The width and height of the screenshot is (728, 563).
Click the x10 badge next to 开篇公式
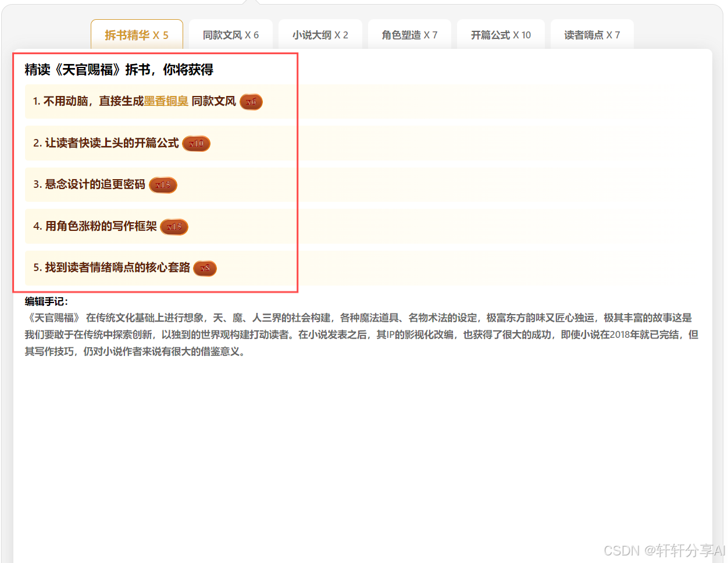(x=197, y=143)
